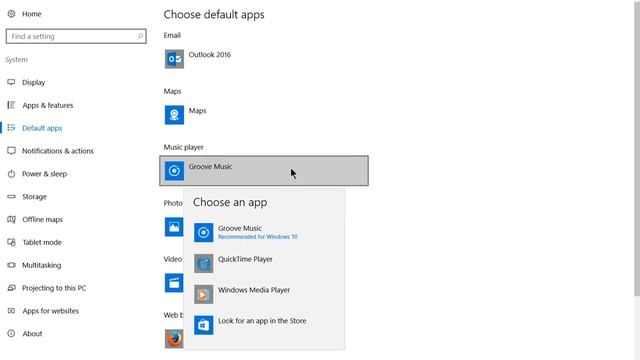Click the Firefox web browser icon

click(174, 339)
